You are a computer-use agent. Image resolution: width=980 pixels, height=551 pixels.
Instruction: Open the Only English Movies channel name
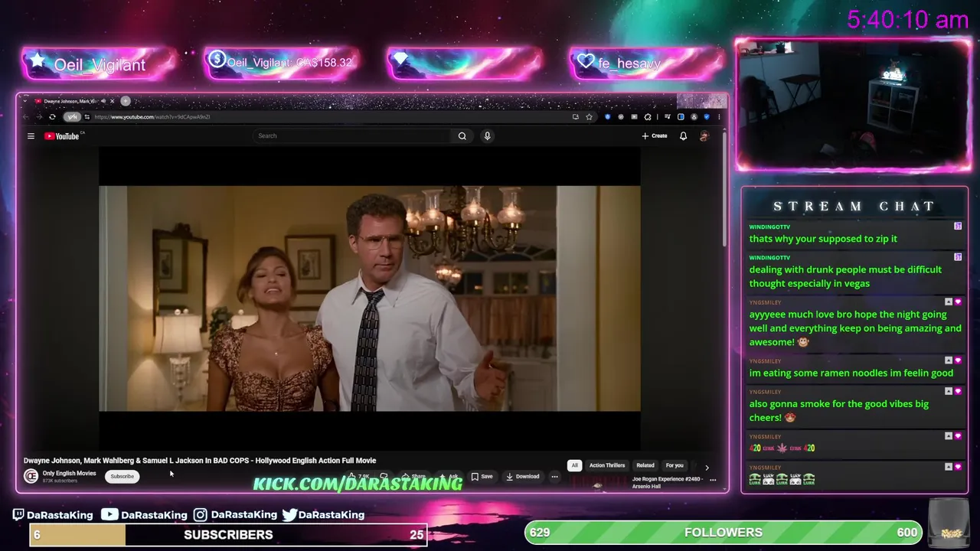tap(69, 473)
